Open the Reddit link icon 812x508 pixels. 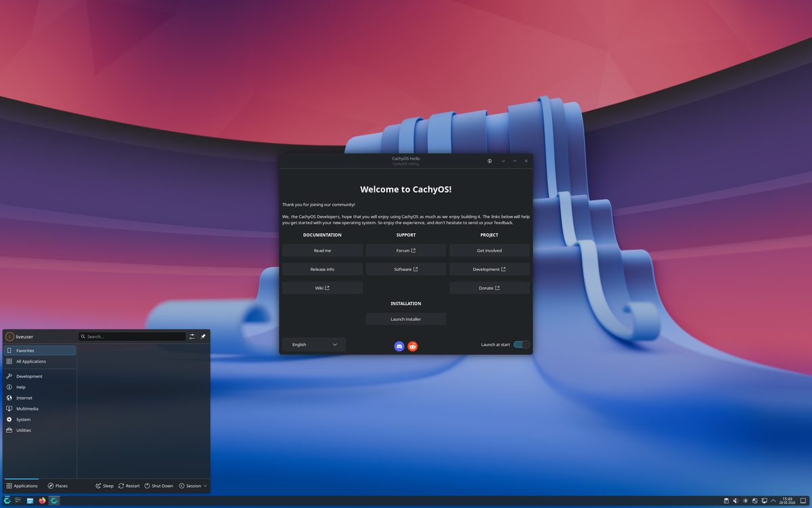point(413,346)
